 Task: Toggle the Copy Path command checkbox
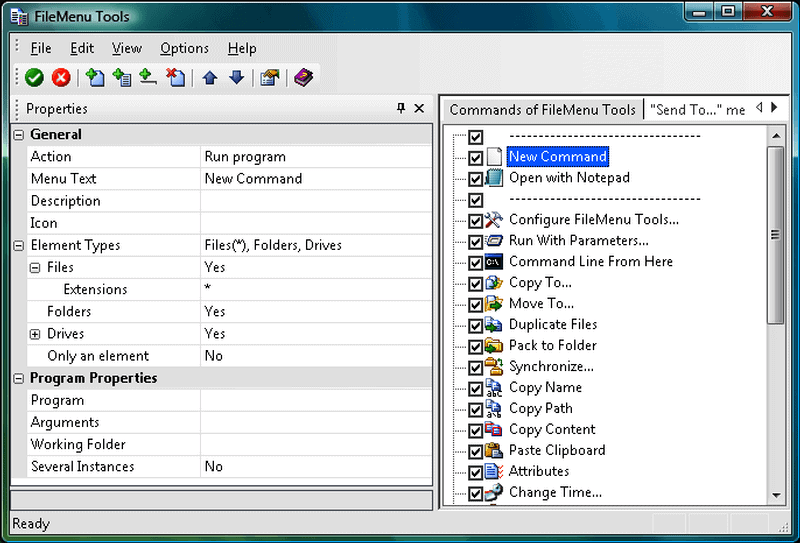point(475,409)
